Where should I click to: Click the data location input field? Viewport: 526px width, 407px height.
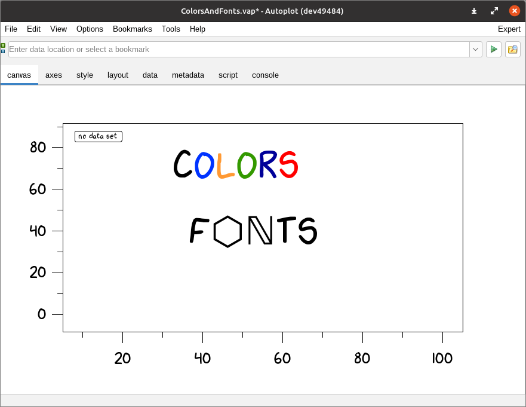tap(239, 50)
